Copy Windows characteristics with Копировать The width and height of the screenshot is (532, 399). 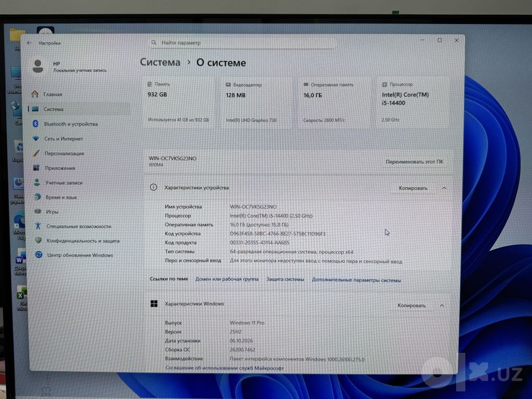point(411,306)
